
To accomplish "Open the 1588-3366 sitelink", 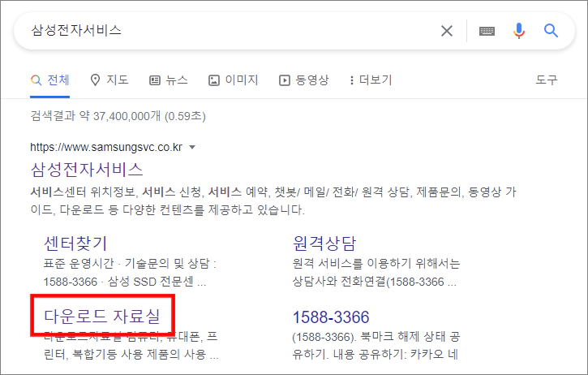I will (x=331, y=317).
